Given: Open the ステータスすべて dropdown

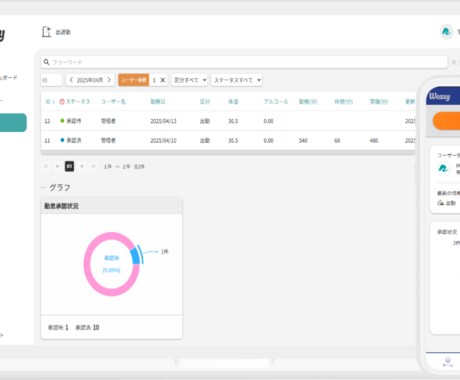Looking at the screenshot, I should (236, 80).
